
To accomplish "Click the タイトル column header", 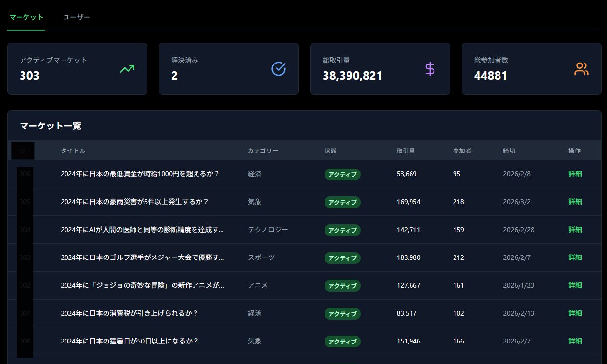I will pyautogui.click(x=73, y=150).
